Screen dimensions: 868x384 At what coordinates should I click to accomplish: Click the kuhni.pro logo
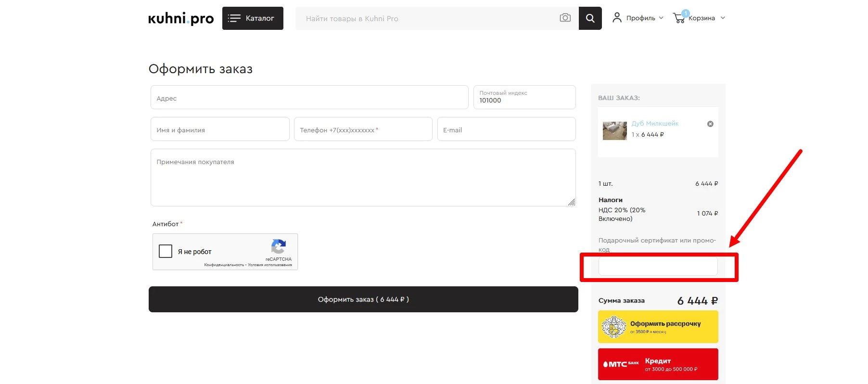181,18
